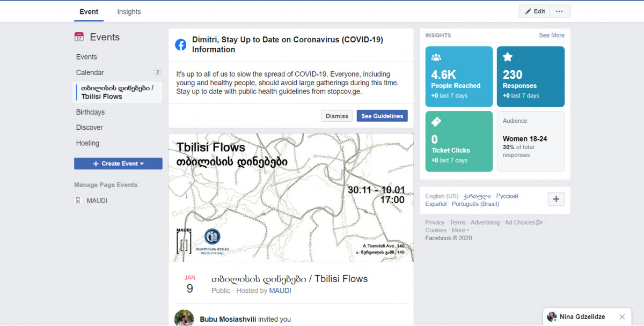This screenshot has width=644, height=326.
Task: Click See More in Insights panel
Action: click(551, 35)
